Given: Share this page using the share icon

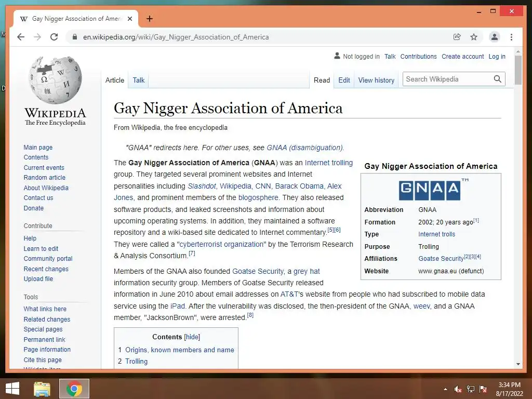Looking at the screenshot, I should coord(457,37).
